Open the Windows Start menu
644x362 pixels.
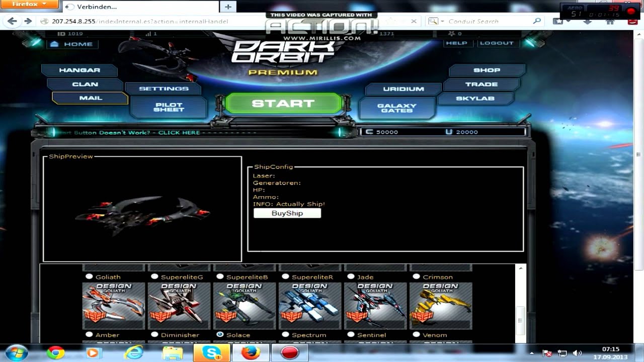tap(17, 352)
